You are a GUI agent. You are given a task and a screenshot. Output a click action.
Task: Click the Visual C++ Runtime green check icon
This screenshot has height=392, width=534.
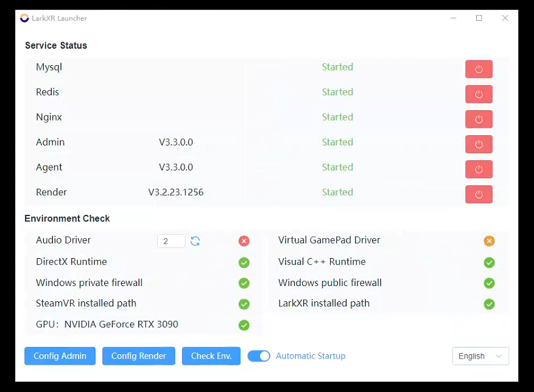click(489, 262)
